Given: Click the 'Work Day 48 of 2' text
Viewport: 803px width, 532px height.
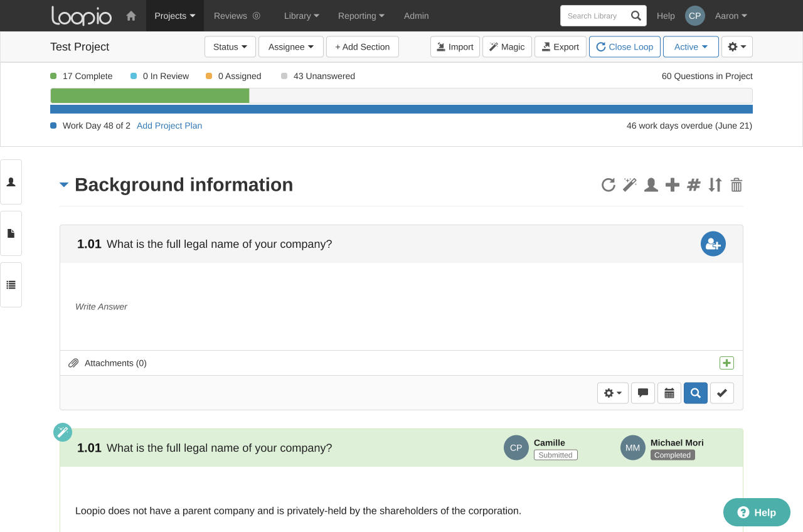Looking at the screenshot, I should 97,125.
